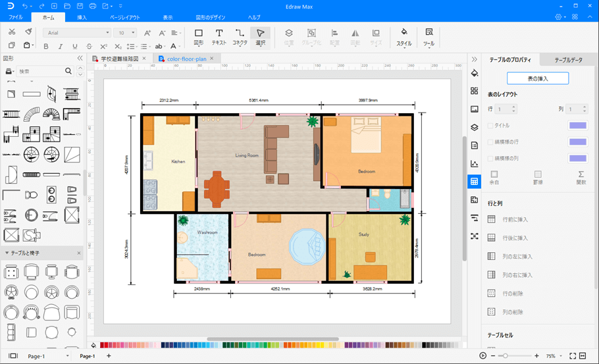Open the shape library dropdown icon
599x364 pixels.
coord(10,72)
